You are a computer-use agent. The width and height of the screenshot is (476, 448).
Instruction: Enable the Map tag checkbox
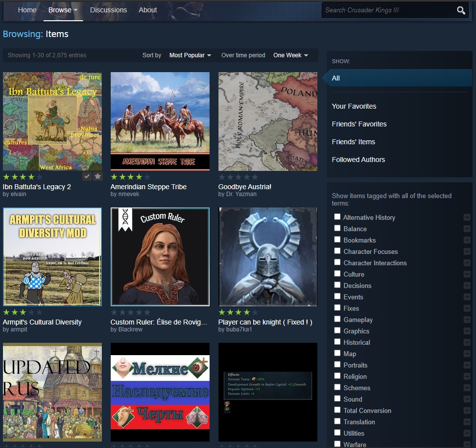337,353
